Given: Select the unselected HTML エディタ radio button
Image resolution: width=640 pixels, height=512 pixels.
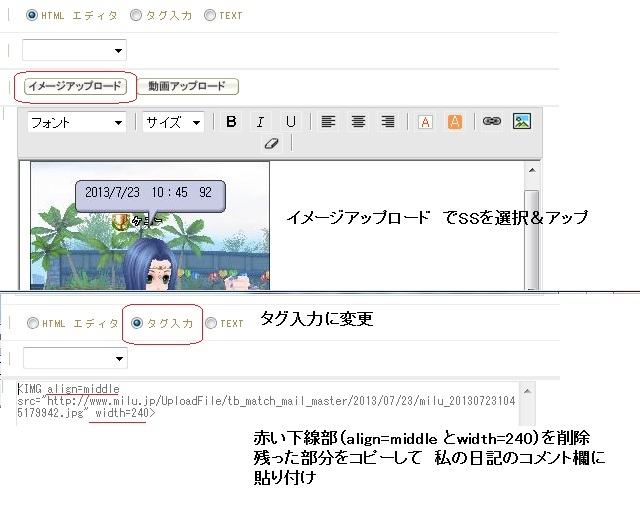Looking at the screenshot, I should pyautogui.click(x=33, y=323).
